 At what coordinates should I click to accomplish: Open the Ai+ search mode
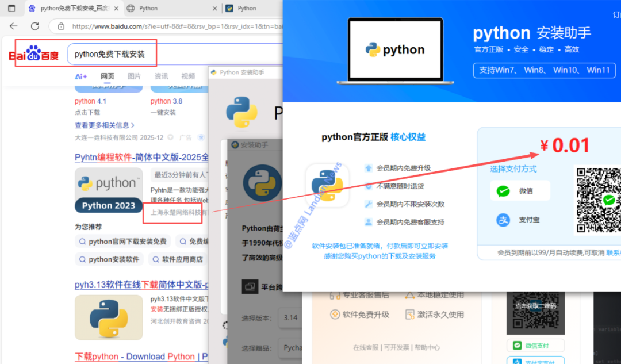pyautogui.click(x=81, y=76)
